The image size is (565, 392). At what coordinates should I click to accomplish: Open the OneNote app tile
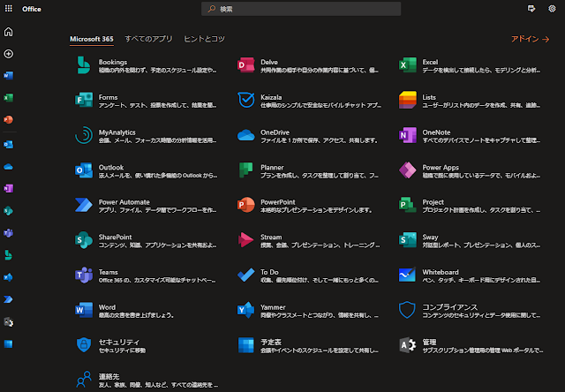tap(470, 136)
